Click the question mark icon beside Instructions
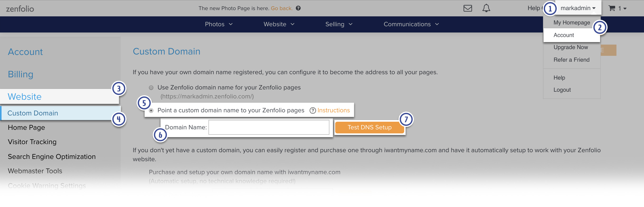Screen dimensions: 644x207 pyautogui.click(x=313, y=110)
